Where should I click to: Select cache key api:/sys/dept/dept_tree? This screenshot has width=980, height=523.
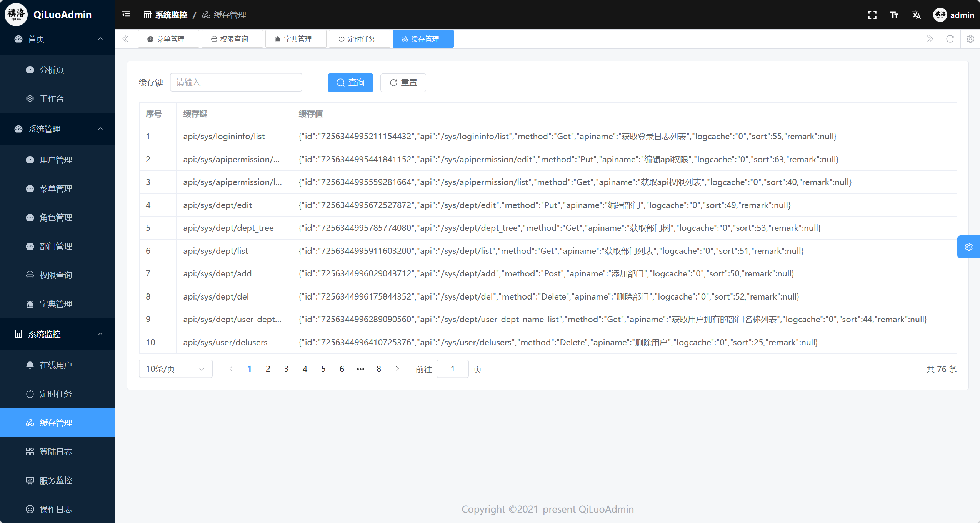[x=228, y=228]
